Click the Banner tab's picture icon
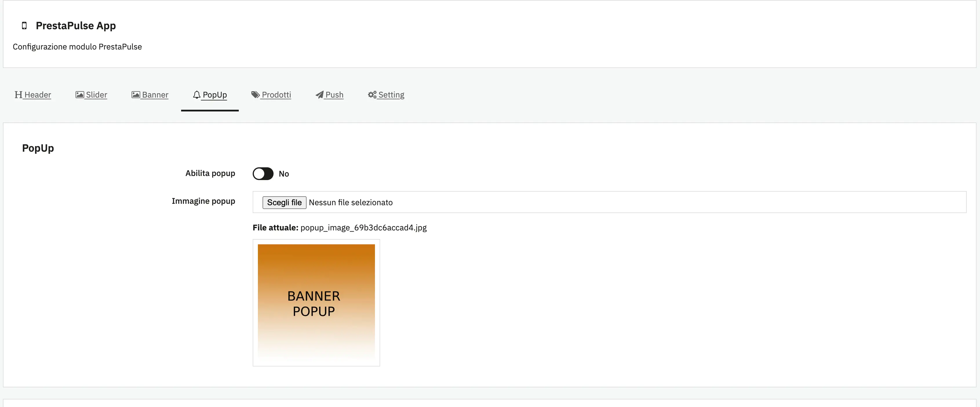Viewport: 980px width, 407px height. tap(135, 95)
